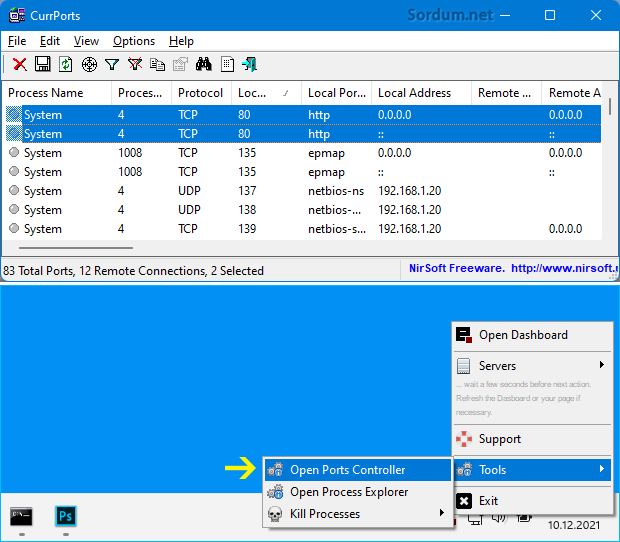Click the binoculars Find icon

point(203,64)
